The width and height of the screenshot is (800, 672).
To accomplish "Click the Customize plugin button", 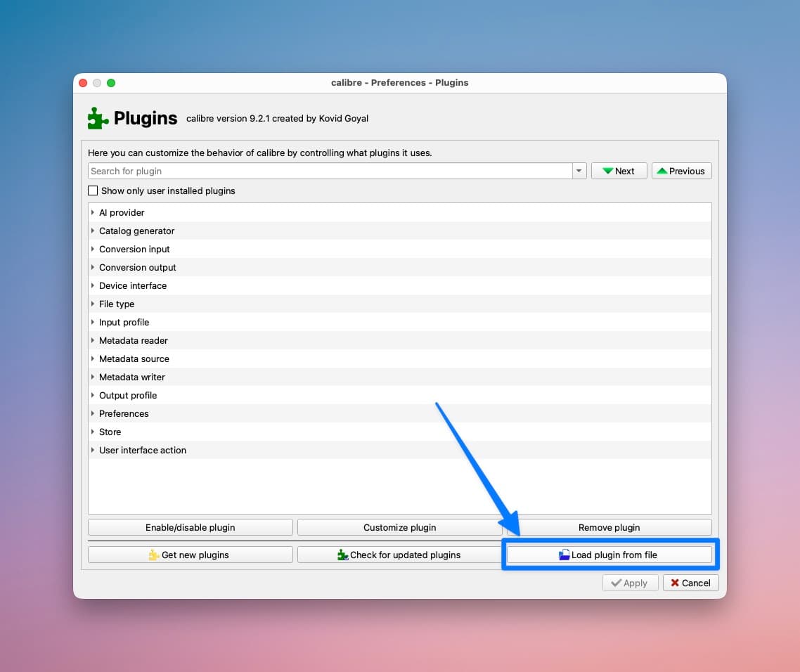I will point(399,527).
